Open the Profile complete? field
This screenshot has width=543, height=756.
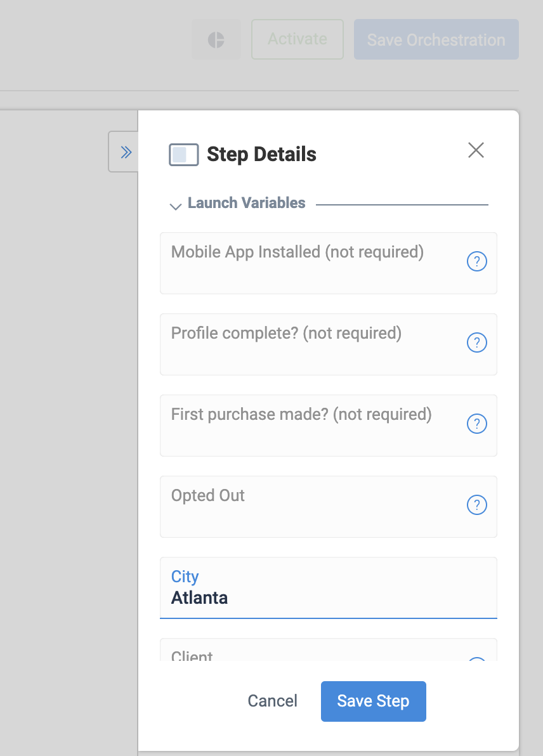point(329,344)
